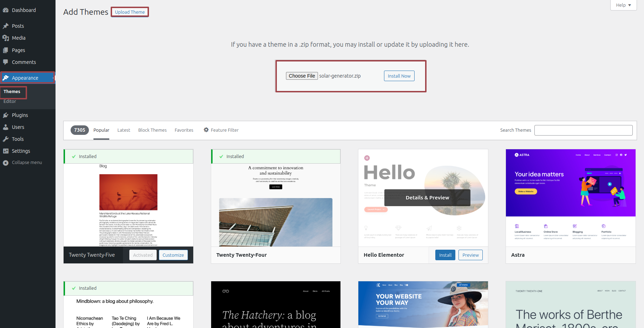
Task: Click the Hello Elementor theme name
Action: (384, 255)
